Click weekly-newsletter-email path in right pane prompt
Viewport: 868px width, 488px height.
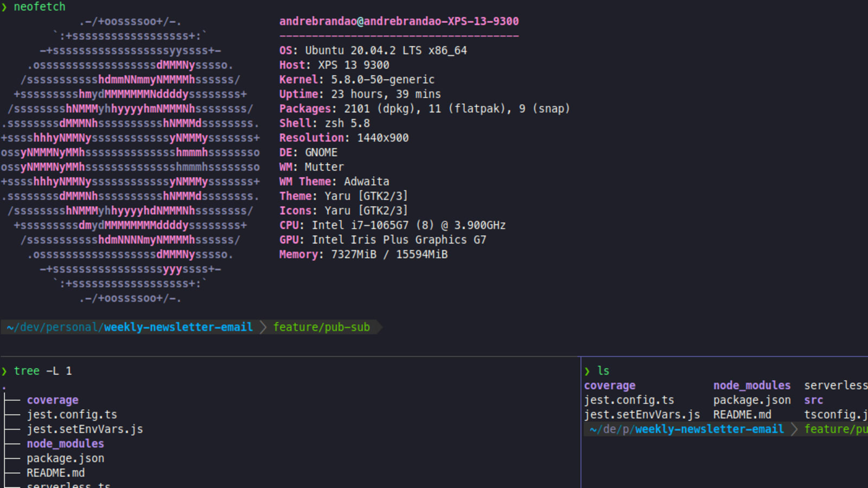(710, 429)
